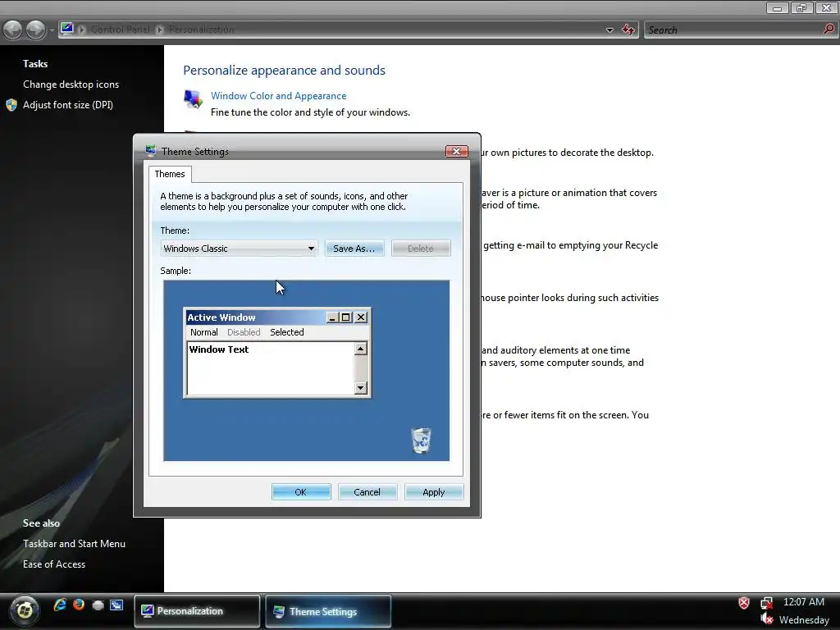Click sample window scrollbar down arrow
Image resolution: width=840 pixels, height=630 pixels.
tap(361, 388)
